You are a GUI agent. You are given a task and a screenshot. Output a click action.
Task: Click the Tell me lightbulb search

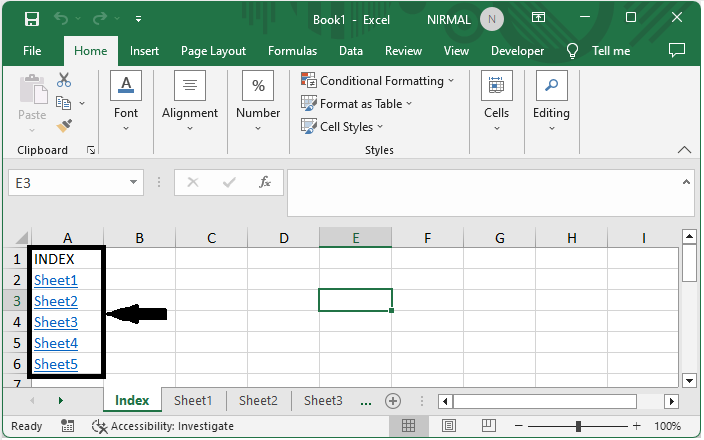tap(572, 51)
